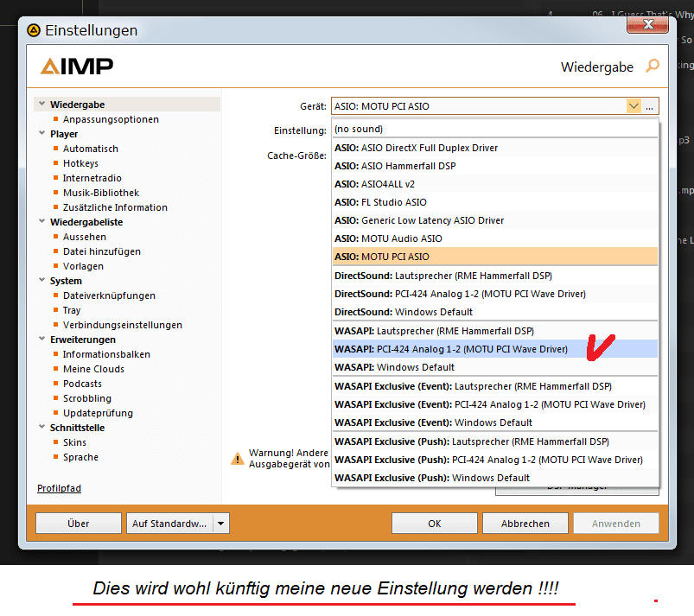Click the AIMP logo in header
Screen dimensions: 694x616
pos(77,67)
